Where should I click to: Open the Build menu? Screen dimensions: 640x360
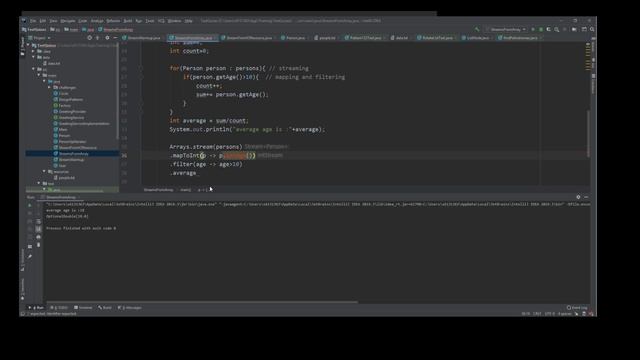click(128, 21)
